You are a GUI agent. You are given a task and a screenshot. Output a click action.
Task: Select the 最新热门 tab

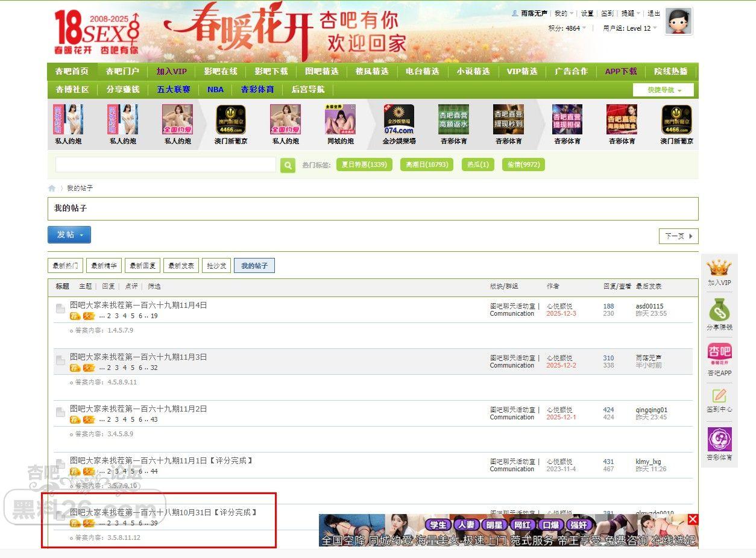click(65, 266)
